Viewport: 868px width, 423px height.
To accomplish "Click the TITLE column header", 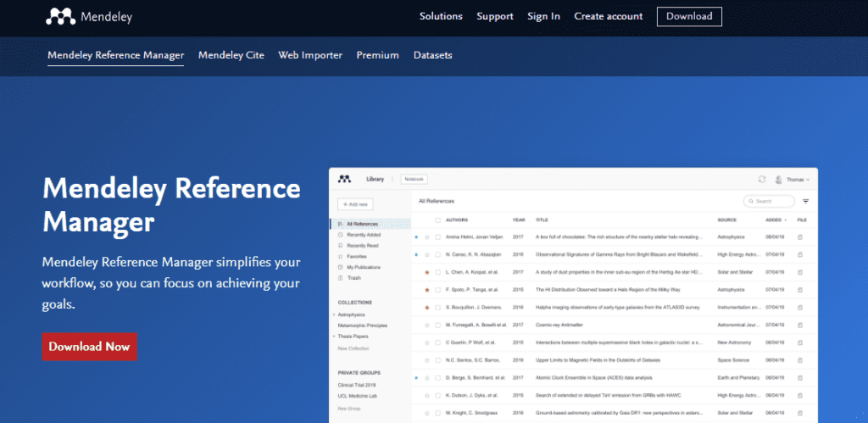I will (542, 220).
